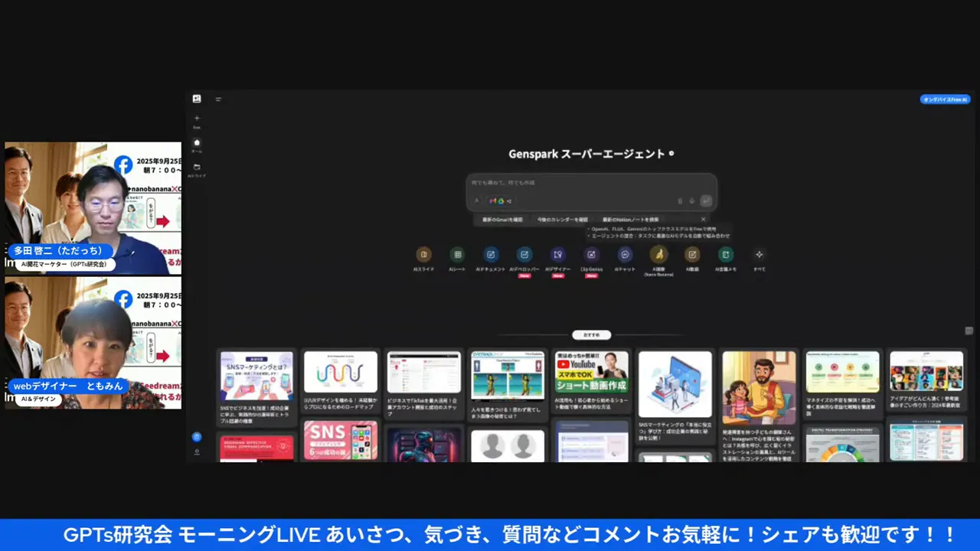Open the red eye-logo card thumbnail
Viewport: 980px width, 551px height.
(x=256, y=448)
